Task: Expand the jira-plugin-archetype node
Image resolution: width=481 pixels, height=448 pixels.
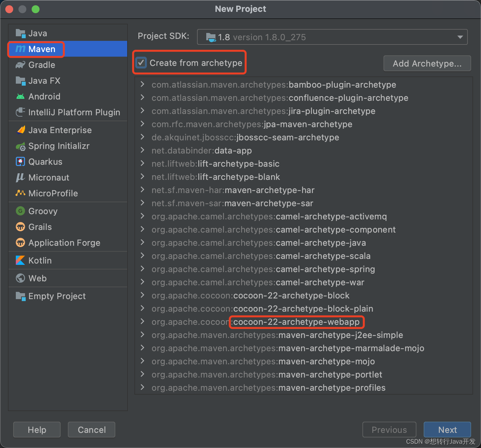Action: (142, 111)
